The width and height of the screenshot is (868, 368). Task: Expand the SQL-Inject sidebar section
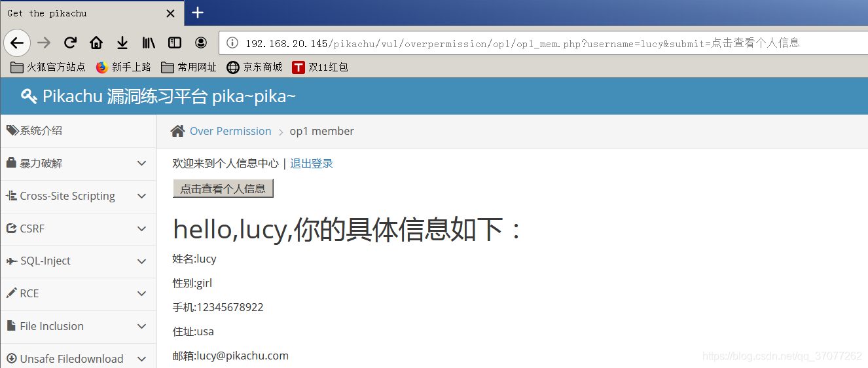coord(78,261)
